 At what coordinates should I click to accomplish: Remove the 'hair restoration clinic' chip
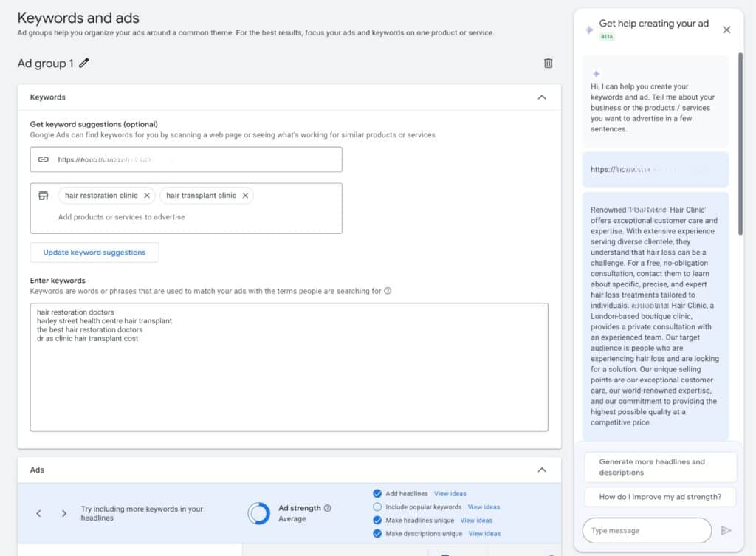coord(147,196)
